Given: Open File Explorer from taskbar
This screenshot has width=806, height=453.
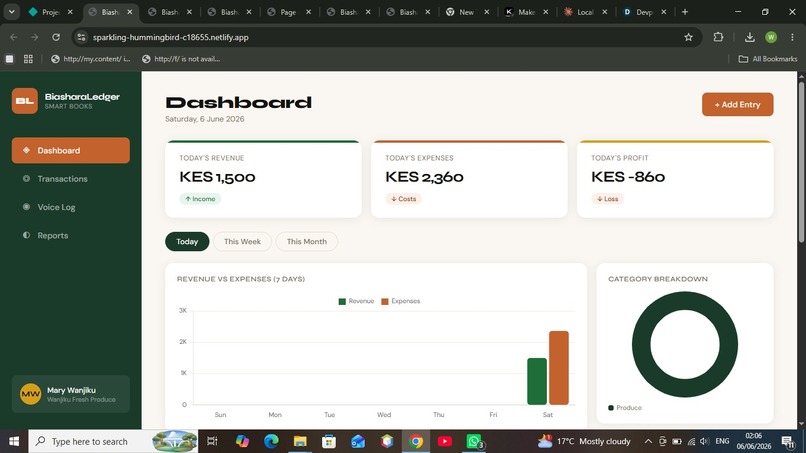Looking at the screenshot, I should pyautogui.click(x=300, y=441).
